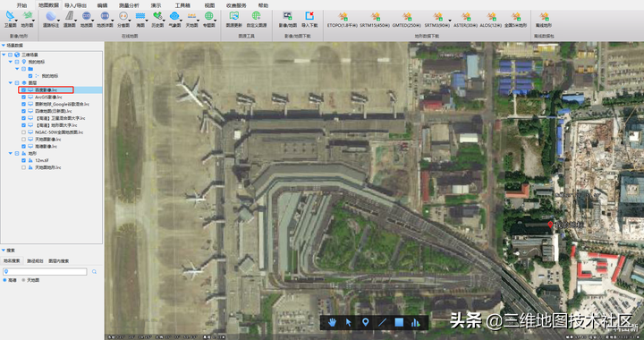Click the 卫星图 satellite imagery icon
The image size is (644, 340).
(x=10, y=16)
